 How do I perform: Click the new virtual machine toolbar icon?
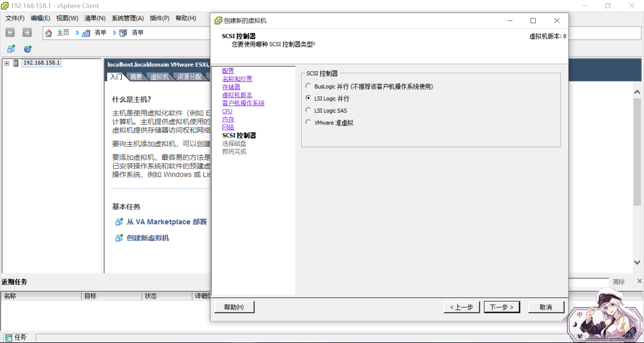(x=11, y=49)
